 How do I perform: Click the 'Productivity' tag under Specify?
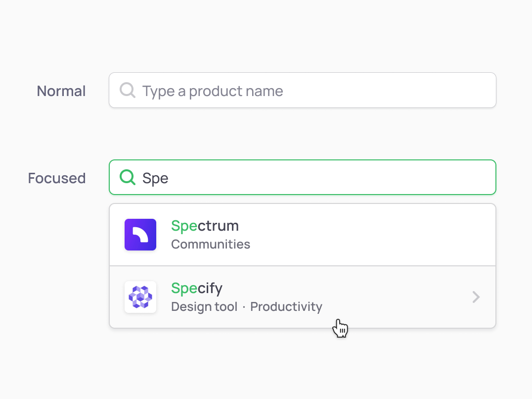(286, 306)
